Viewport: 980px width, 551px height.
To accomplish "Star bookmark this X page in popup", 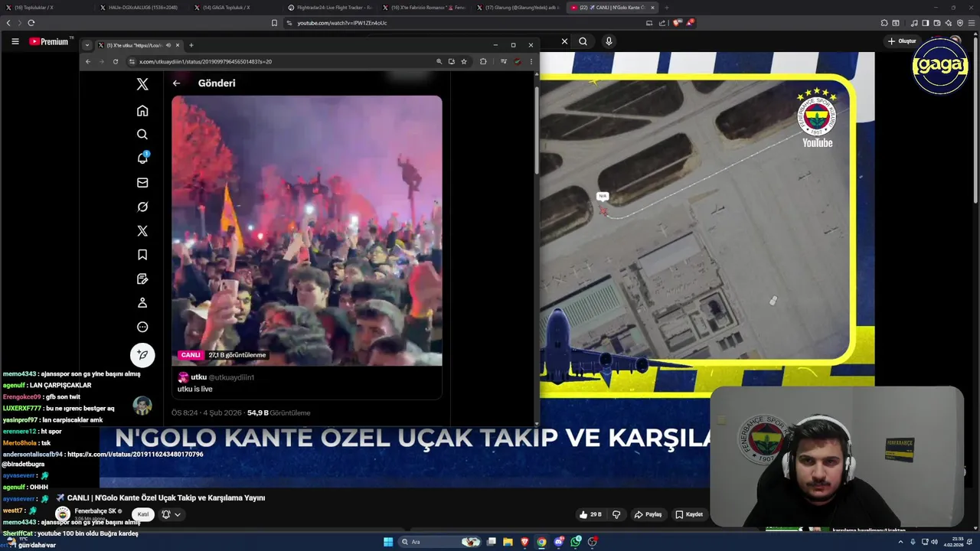I will (464, 61).
